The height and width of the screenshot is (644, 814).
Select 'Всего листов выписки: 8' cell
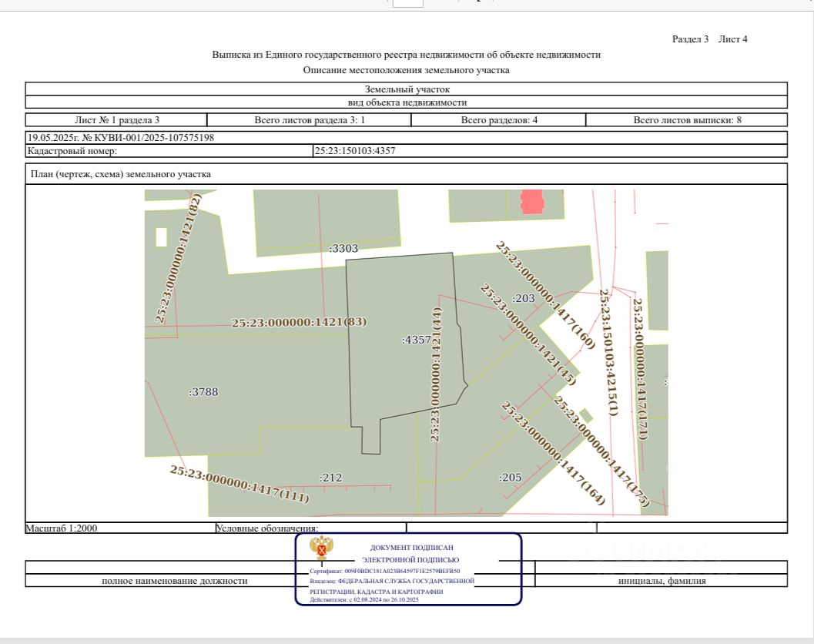pos(687,120)
